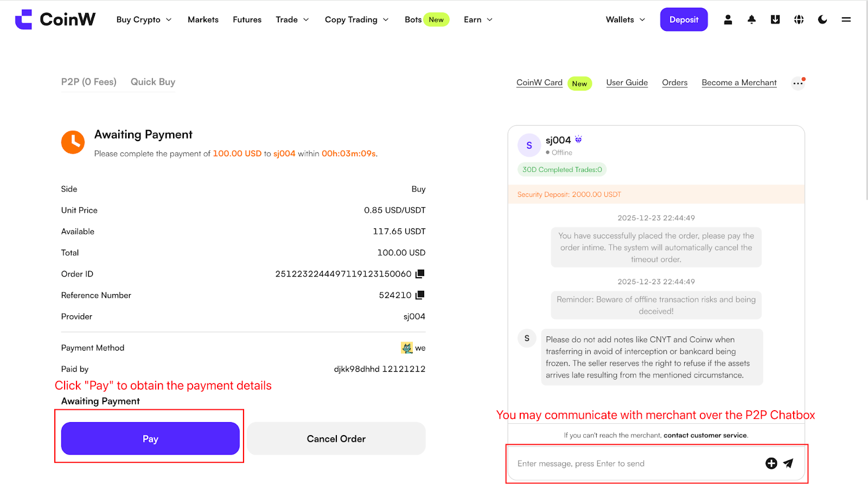Click the New badge next to Bots
The image size is (868, 491).
(x=436, y=20)
